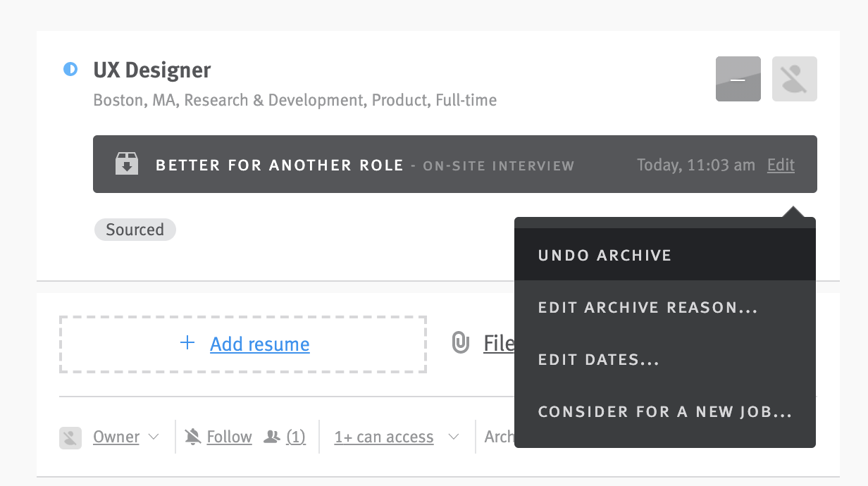Choose Consider for a New Job option

(665, 411)
